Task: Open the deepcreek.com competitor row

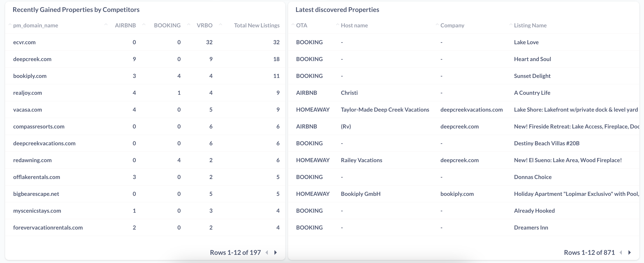Action: point(145,59)
